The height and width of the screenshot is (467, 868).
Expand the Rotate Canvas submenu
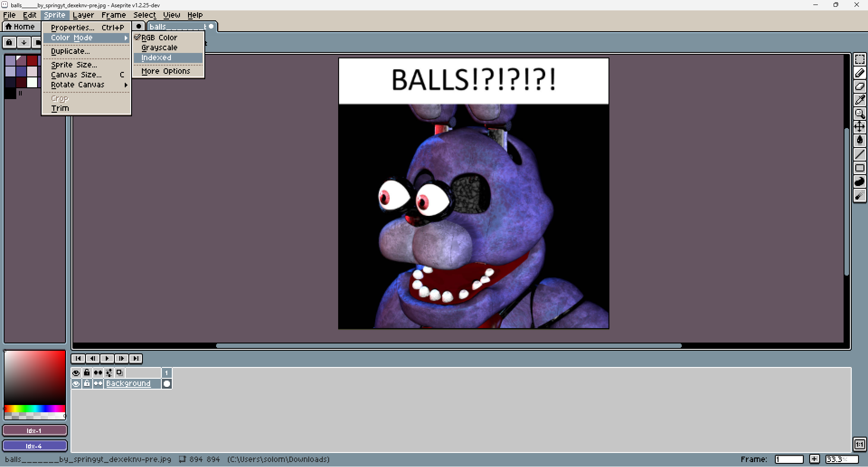[86, 85]
